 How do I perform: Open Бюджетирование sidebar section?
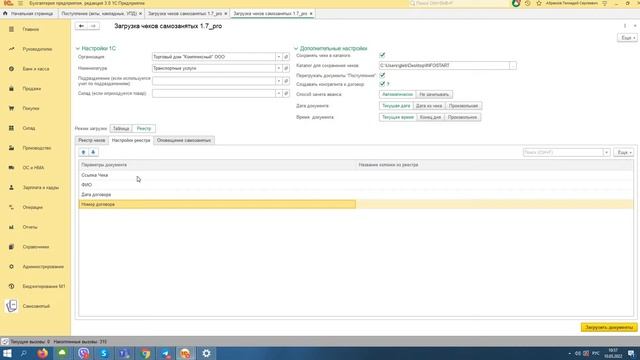tap(44, 287)
